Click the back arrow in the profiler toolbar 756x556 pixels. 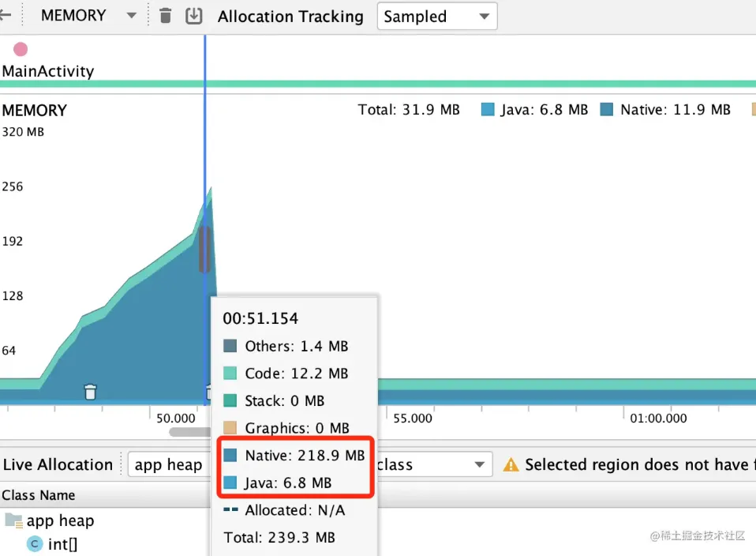[x=5, y=16]
